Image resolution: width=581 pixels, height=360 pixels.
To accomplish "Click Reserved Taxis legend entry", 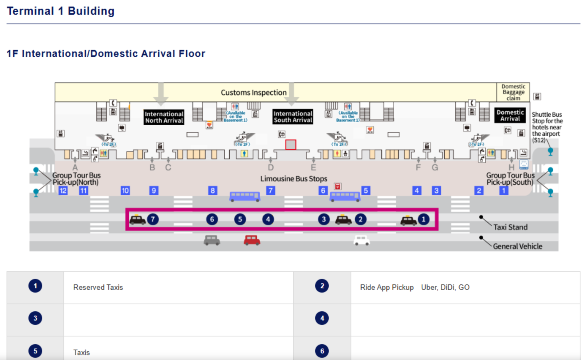I will pos(98,287).
